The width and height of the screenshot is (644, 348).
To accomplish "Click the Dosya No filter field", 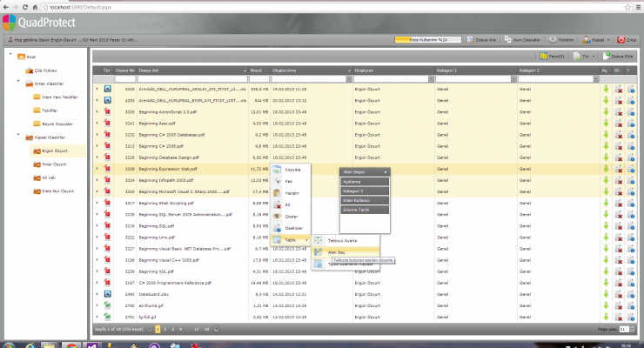I will (125, 79).
